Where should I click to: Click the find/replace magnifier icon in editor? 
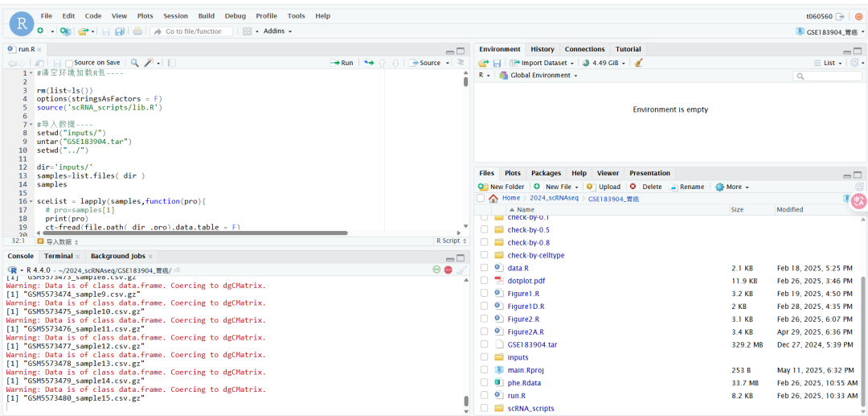134,63
